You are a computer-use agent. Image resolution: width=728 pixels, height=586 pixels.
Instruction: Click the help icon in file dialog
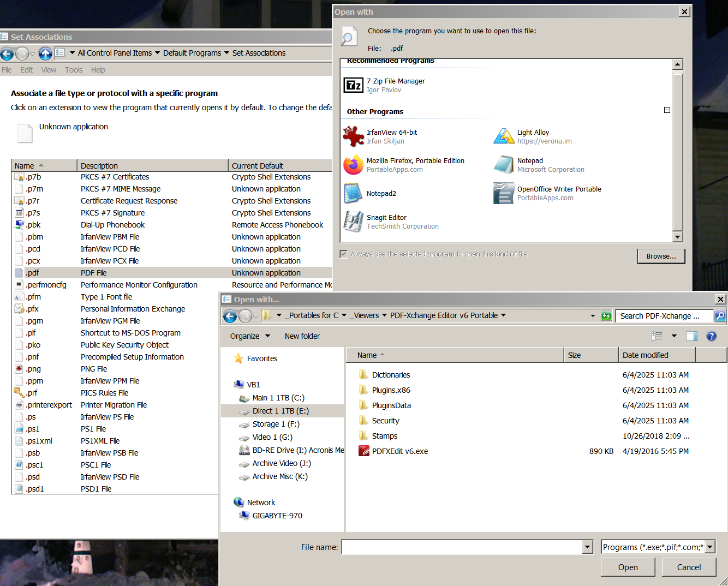coord(711,336)
